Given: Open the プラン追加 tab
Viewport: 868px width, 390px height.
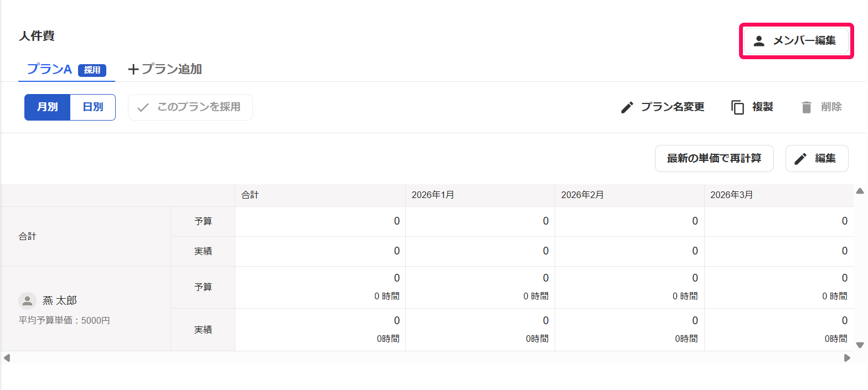Looking at the screenshot, I should tap(165, 69).
